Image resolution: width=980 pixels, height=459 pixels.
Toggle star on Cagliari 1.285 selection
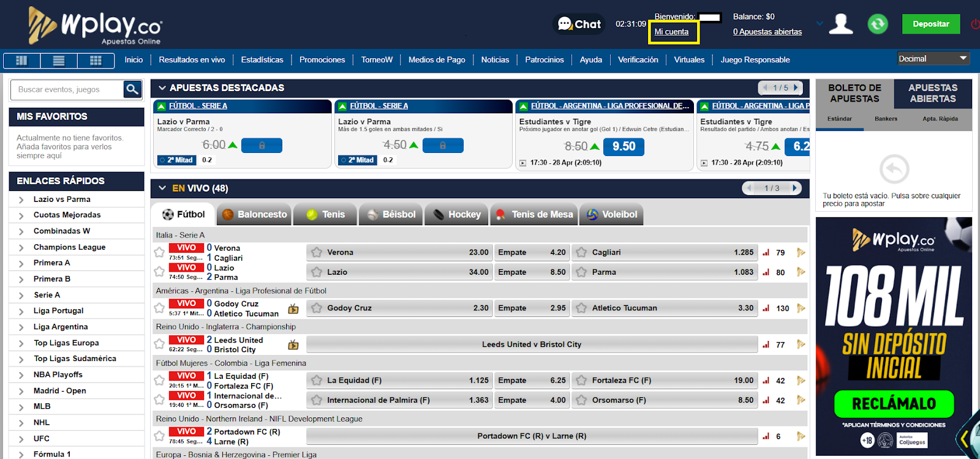581,252
